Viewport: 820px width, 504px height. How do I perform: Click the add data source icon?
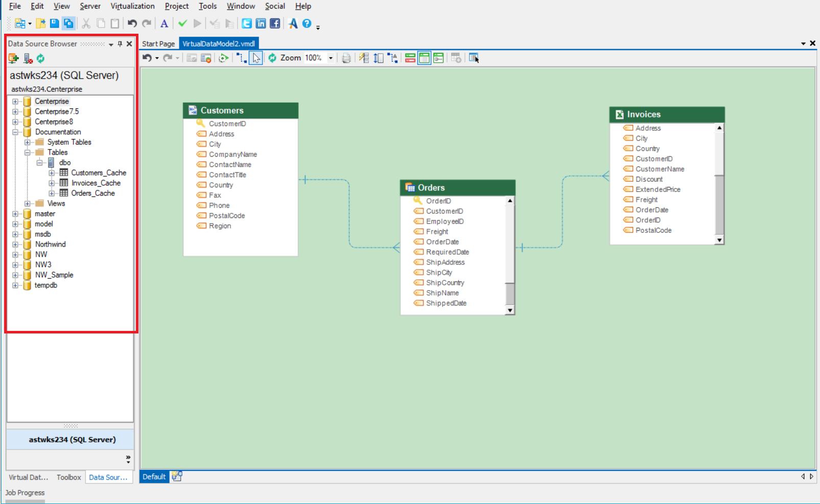[x=13, y=59]
